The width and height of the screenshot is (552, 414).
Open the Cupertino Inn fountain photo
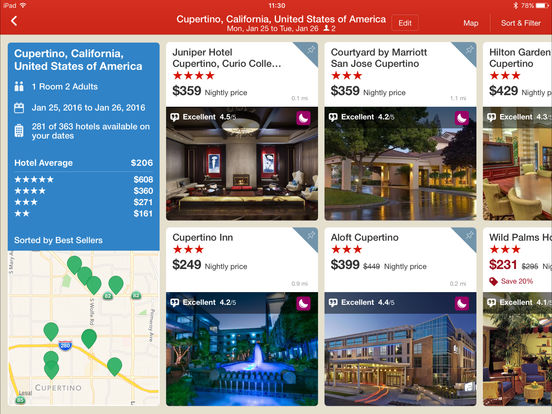242,349
